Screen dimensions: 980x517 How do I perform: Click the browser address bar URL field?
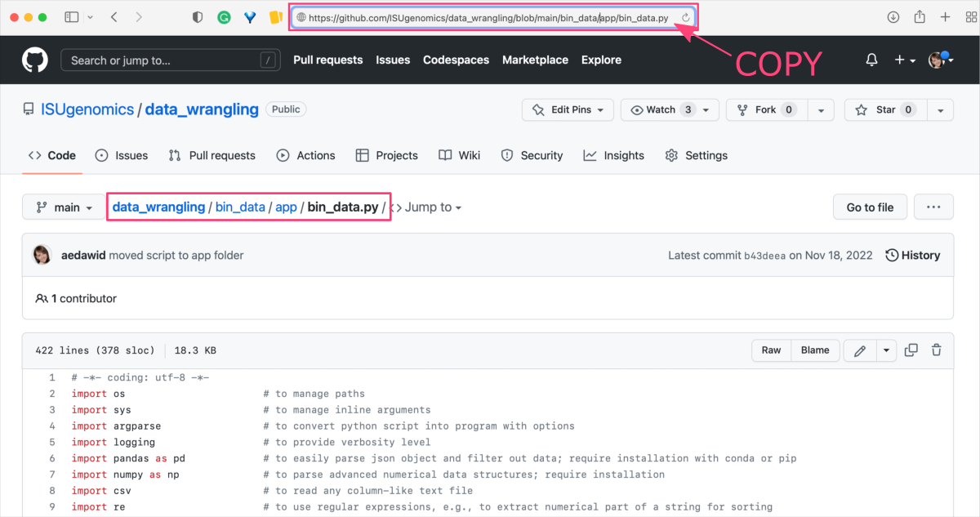(490, 16)
